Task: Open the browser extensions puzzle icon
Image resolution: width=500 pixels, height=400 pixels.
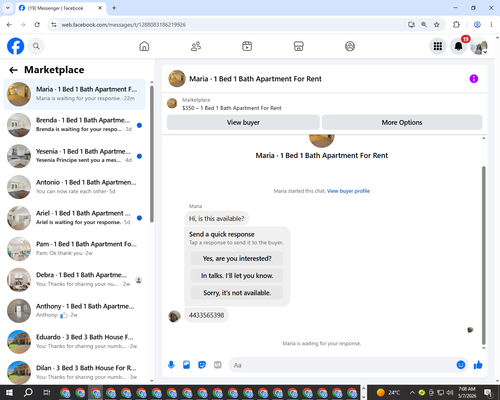Action: click(456, 25)
